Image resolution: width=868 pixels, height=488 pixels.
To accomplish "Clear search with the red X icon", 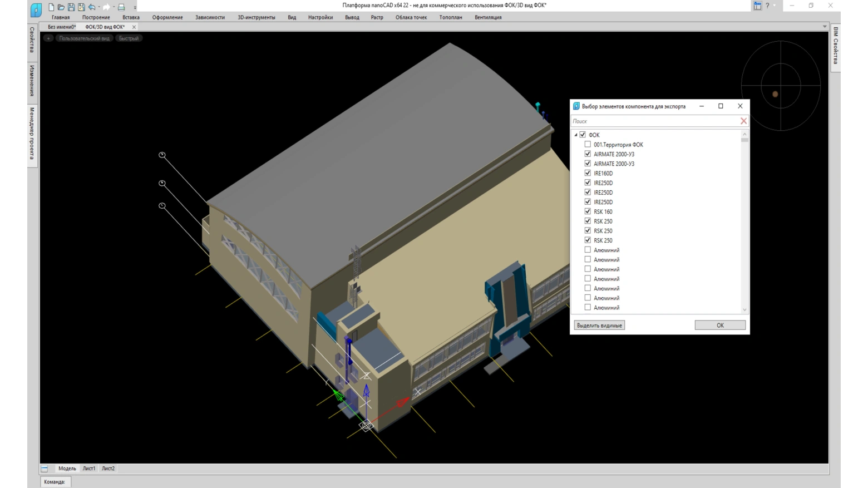I will coord(743,121).
